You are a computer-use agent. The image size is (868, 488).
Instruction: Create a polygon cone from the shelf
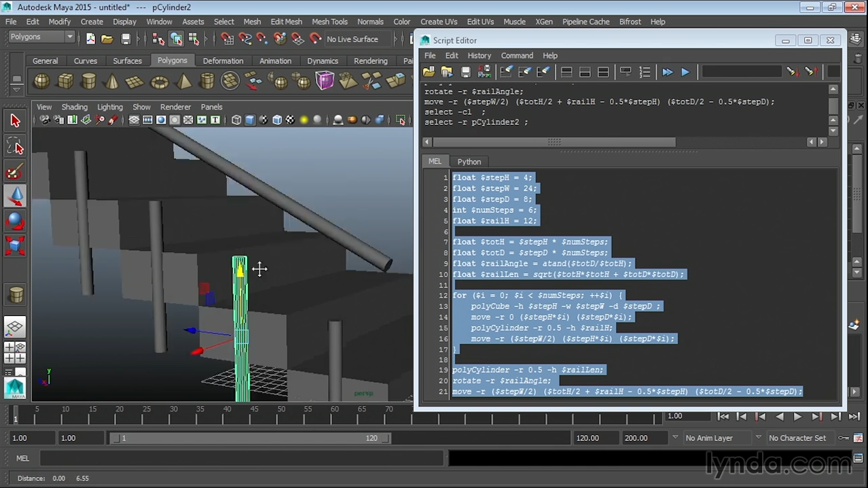[112, 82]
